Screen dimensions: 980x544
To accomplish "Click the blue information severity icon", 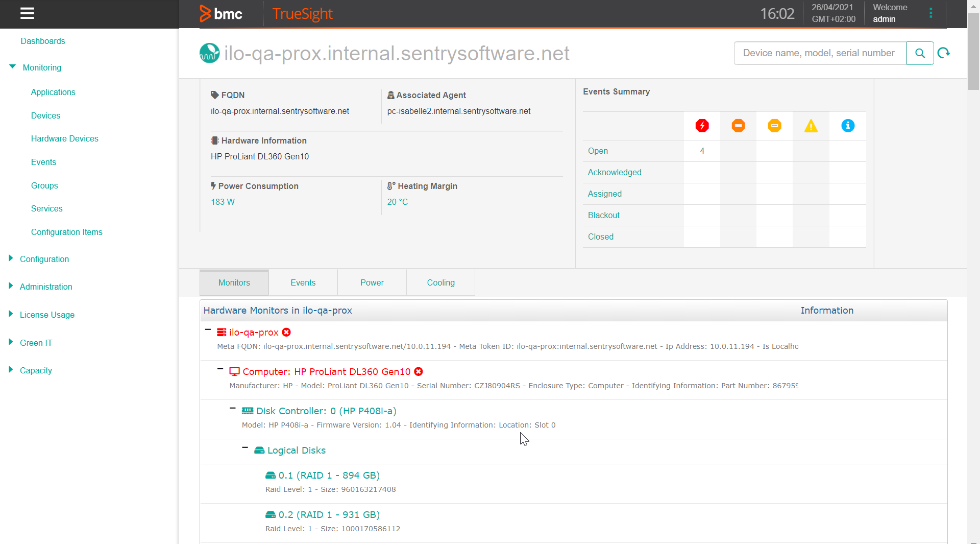I will click(848, 126).
